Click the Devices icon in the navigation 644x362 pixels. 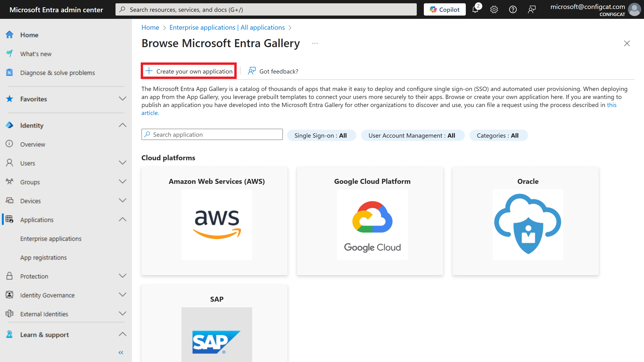pos(9,201)
